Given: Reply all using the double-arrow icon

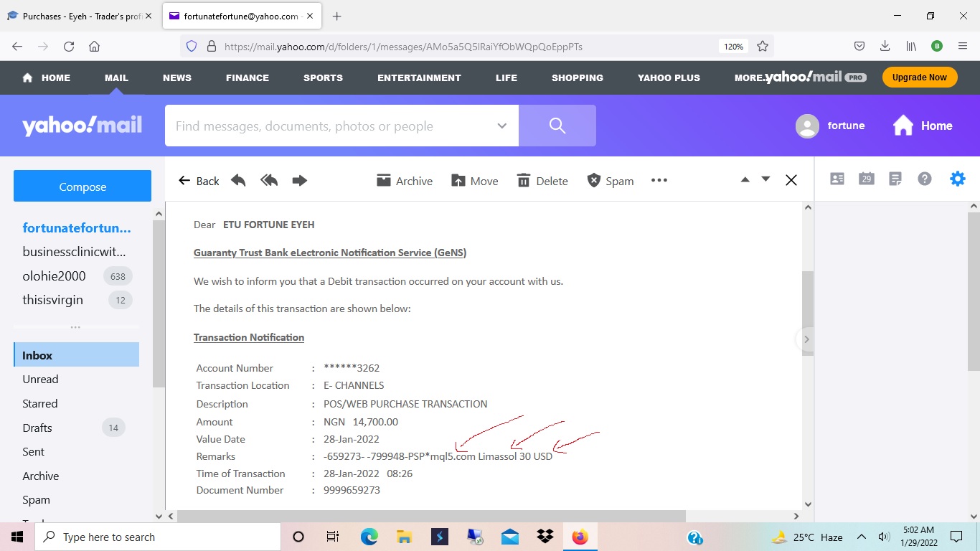Looking at the screenshot, I should (269, 181).
